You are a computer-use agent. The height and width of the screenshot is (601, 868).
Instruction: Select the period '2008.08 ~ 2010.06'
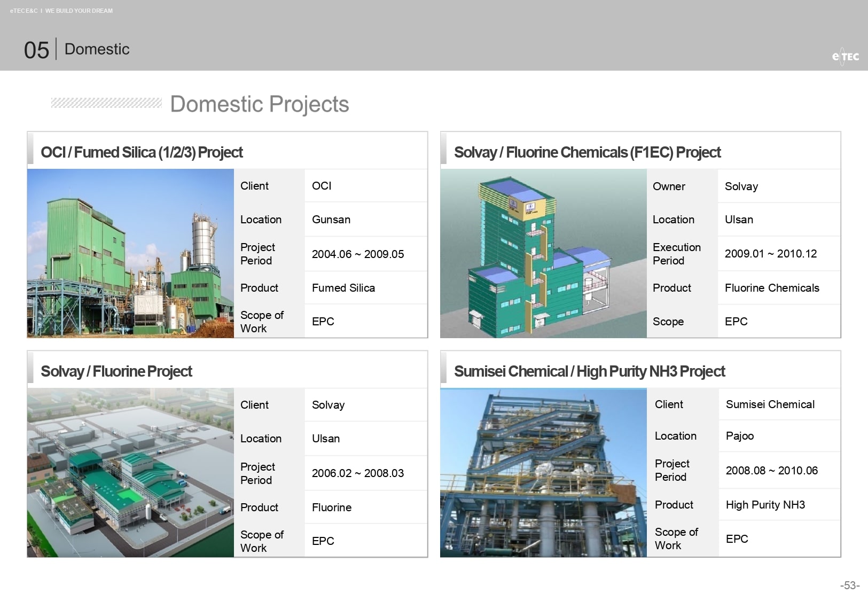pos(772,471)
